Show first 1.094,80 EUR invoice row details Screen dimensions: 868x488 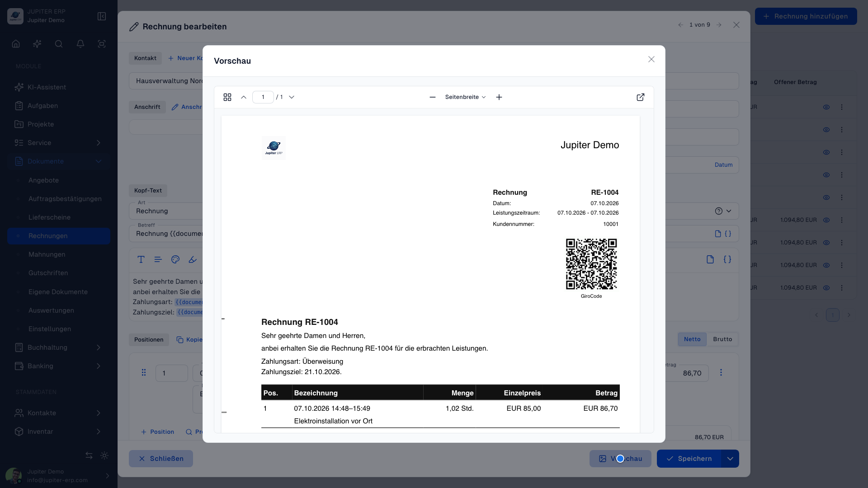pos(826,220)
